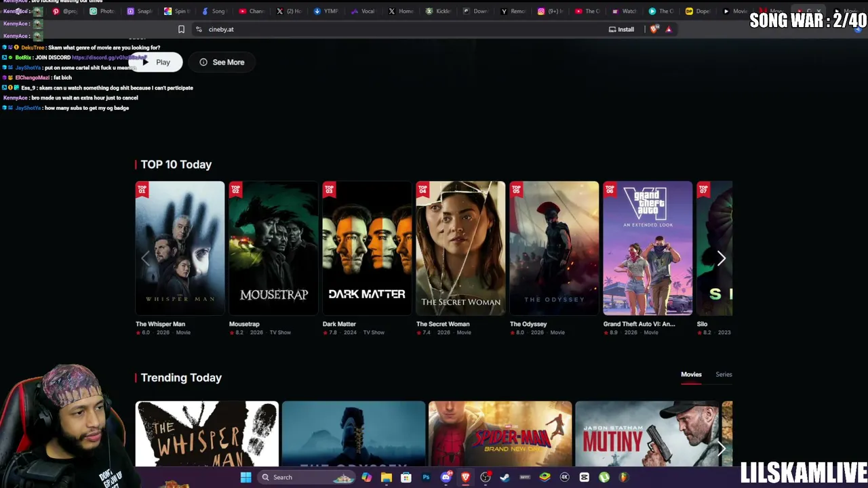Switch to the Pinterest browser tab
Screen dimensions: 868x488
point(65,12)
